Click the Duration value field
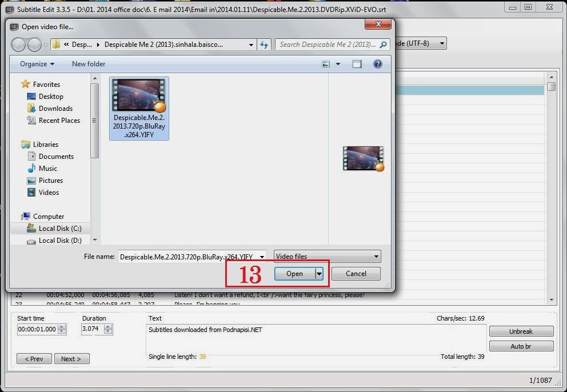 (92, 329)
